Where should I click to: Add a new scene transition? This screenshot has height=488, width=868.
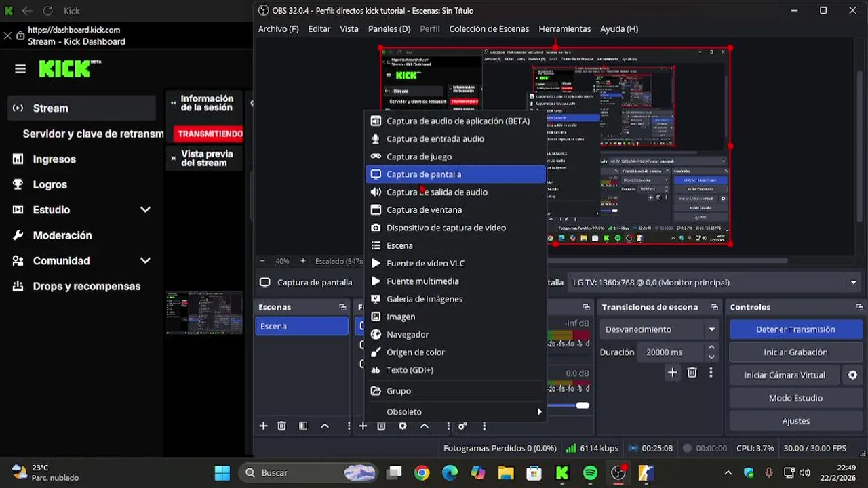[672, 372]
